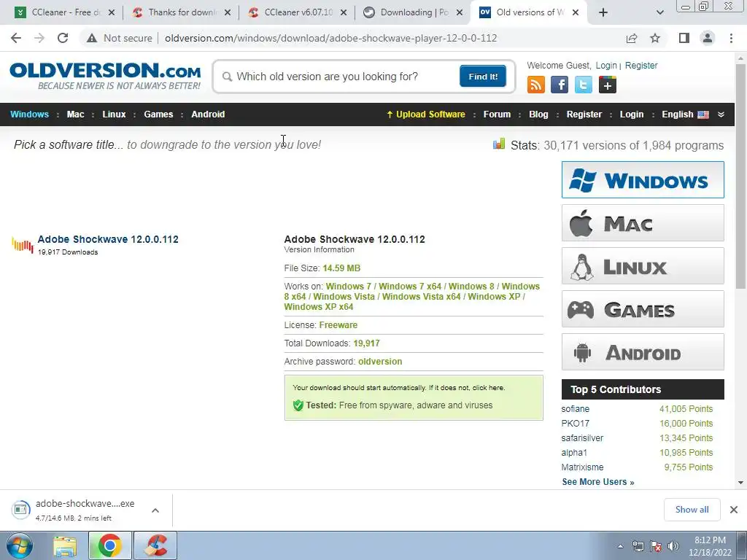Screen dimensions: 747x560
Task: Select Games in the navigation bar
Action: tap(158, 114)
